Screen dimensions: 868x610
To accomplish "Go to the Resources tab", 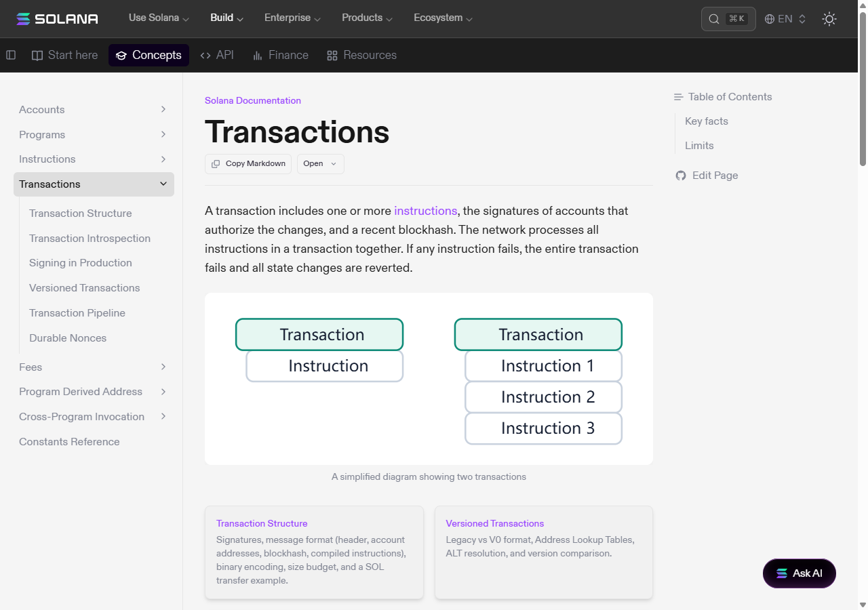I will [x=361, y=55].
